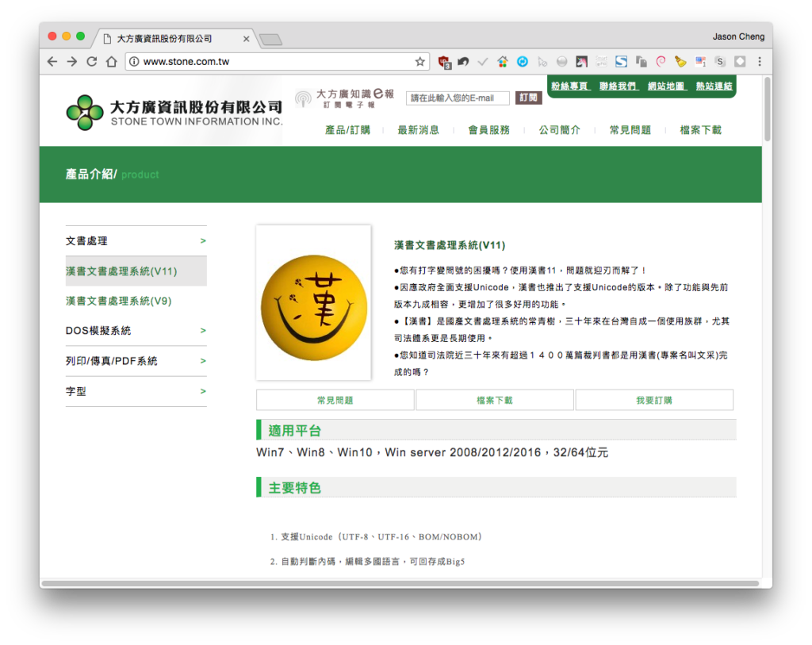Go back to the previous page
This screenshot has height=645, width=812.
(52, 62)
